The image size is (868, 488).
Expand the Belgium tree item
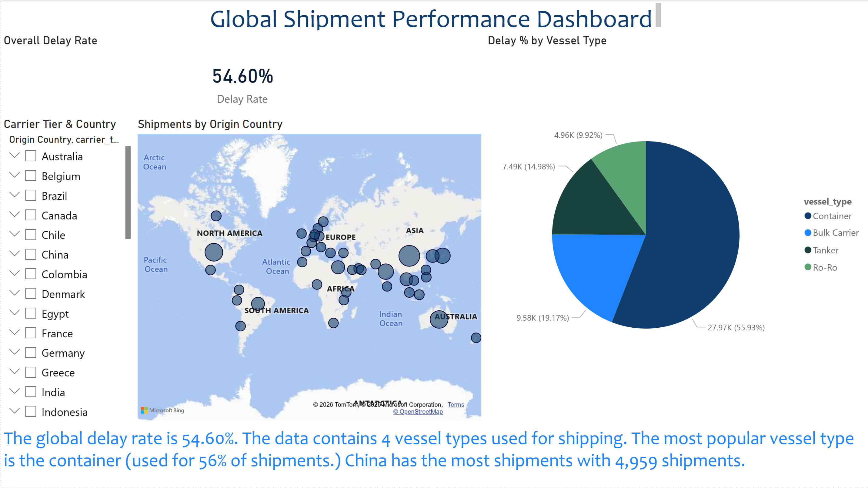point(14,175)
